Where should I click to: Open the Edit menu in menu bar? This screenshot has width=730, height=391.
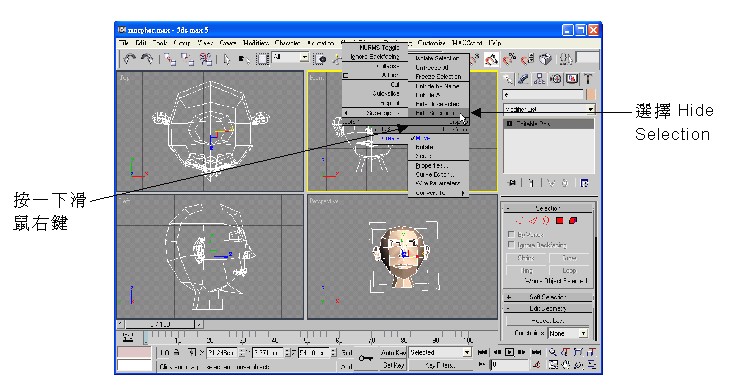tap(141, 43)
